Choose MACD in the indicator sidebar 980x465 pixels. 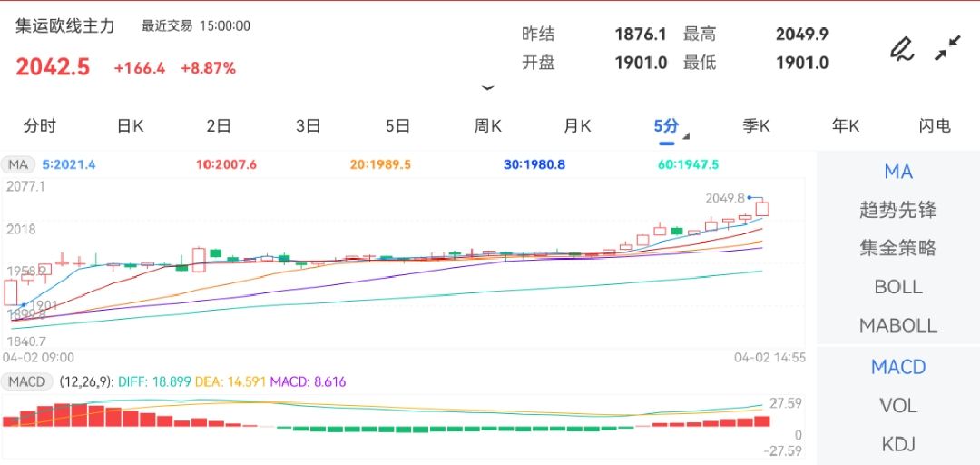coord(898,367)
